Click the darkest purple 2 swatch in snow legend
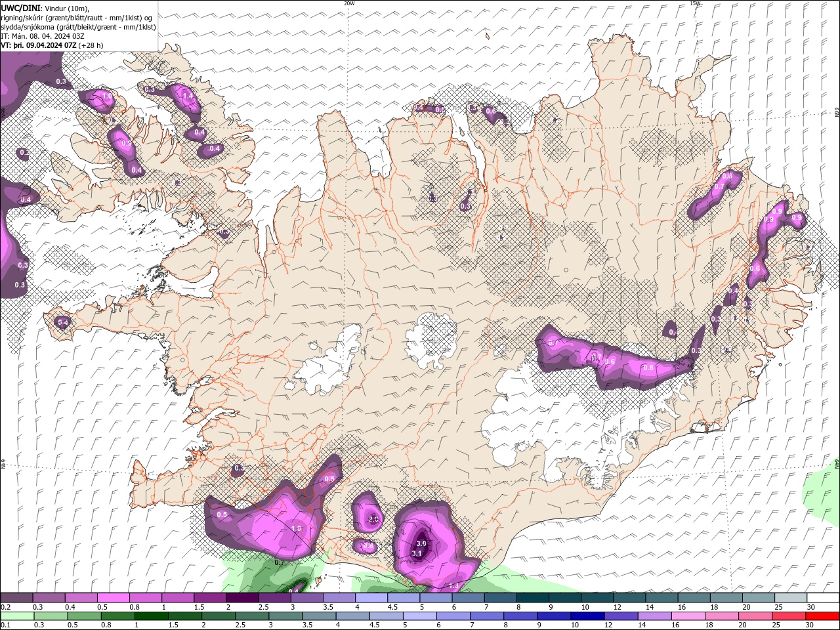This screenshot has height=630, width=840. click(x=242, y=598)
